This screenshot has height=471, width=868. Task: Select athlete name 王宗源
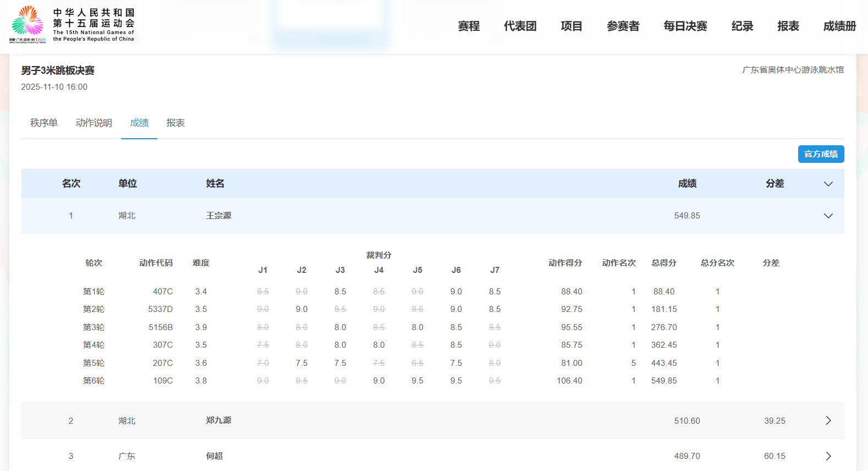(218, 216)
